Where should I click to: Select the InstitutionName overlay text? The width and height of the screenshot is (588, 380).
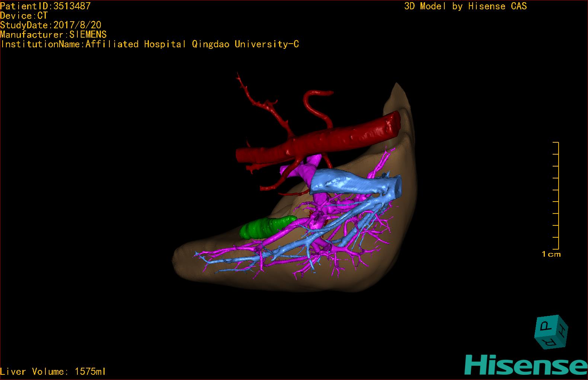click(x=150, y=44)
